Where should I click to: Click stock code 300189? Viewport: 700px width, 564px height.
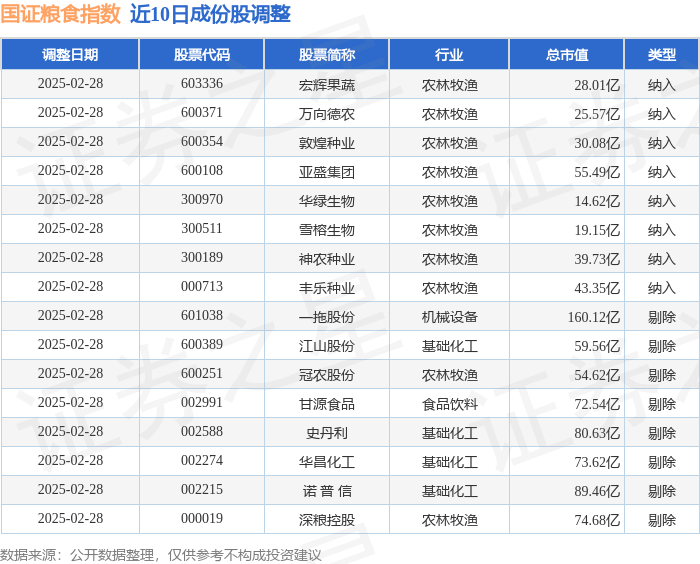click(x=202, y=258)
